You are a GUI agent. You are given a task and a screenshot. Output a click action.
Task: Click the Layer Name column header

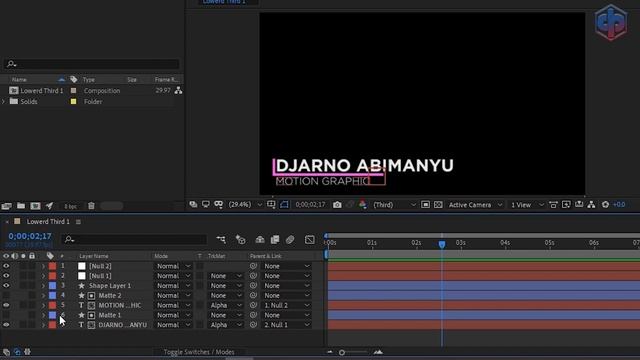(x=94, y=256)
